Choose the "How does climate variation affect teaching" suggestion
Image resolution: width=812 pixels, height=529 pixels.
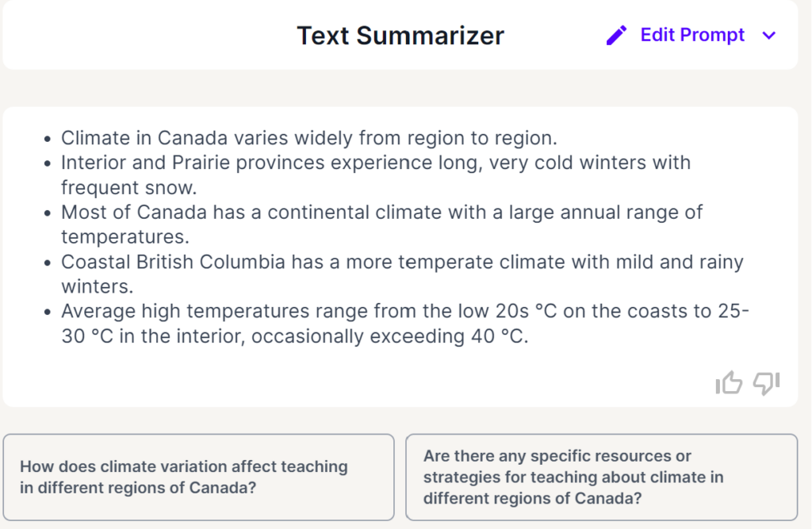(198, 477)
